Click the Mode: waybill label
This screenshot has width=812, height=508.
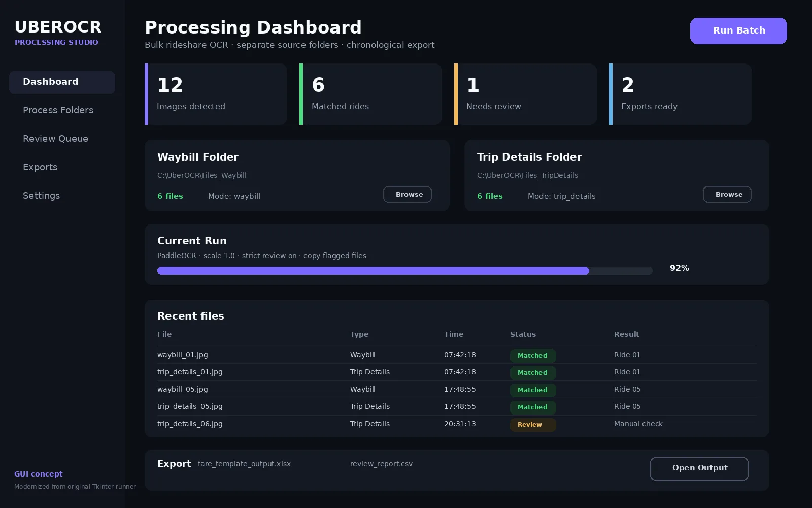click(x=234, y=196)
